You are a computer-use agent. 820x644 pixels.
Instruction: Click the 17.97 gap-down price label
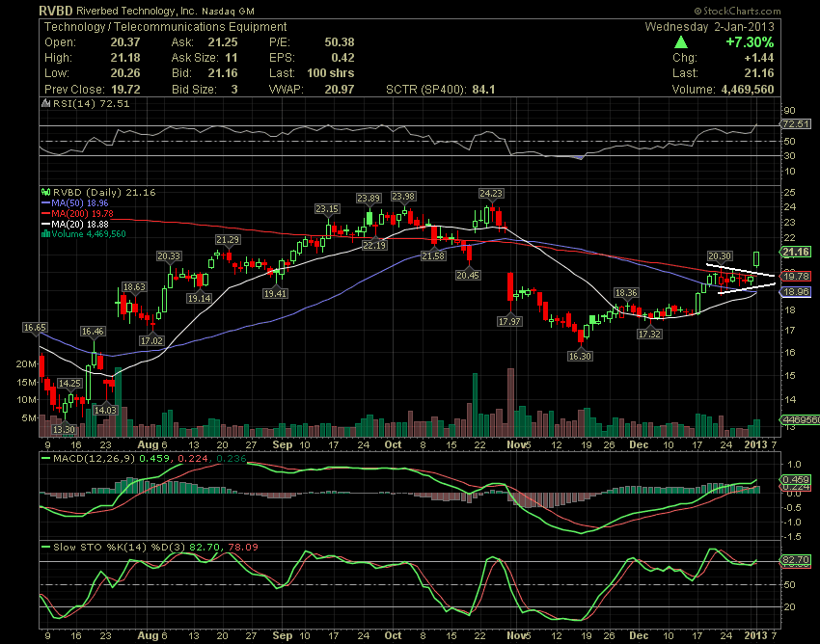[509, 321]
